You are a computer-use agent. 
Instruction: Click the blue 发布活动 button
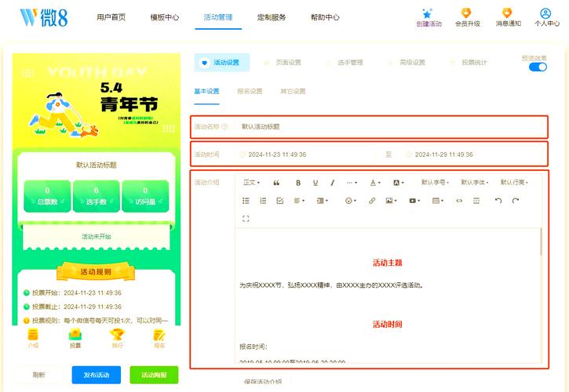97,375
